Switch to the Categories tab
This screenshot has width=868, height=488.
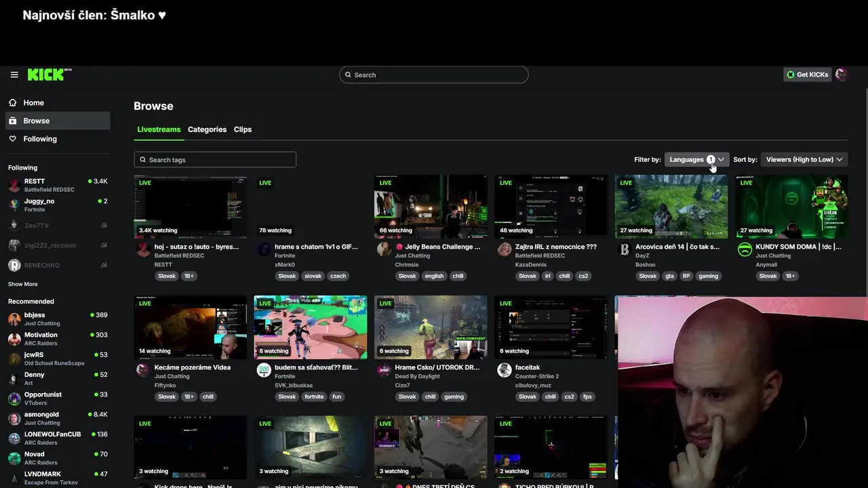point(207,129)
